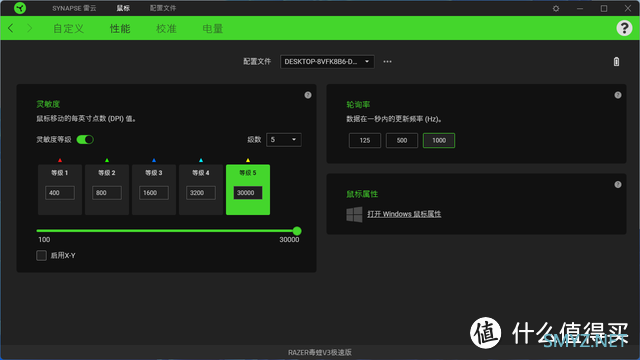Select the 等级 5 stage card
This screenshot has height=360, width=640.
tap(248, 190)
